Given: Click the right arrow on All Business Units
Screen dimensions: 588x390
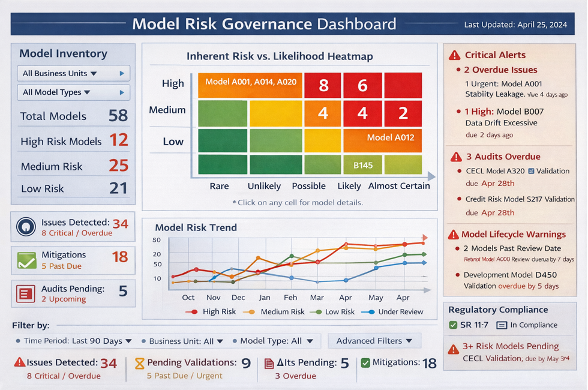Looking at the screenshot, I should pos(122,73).
